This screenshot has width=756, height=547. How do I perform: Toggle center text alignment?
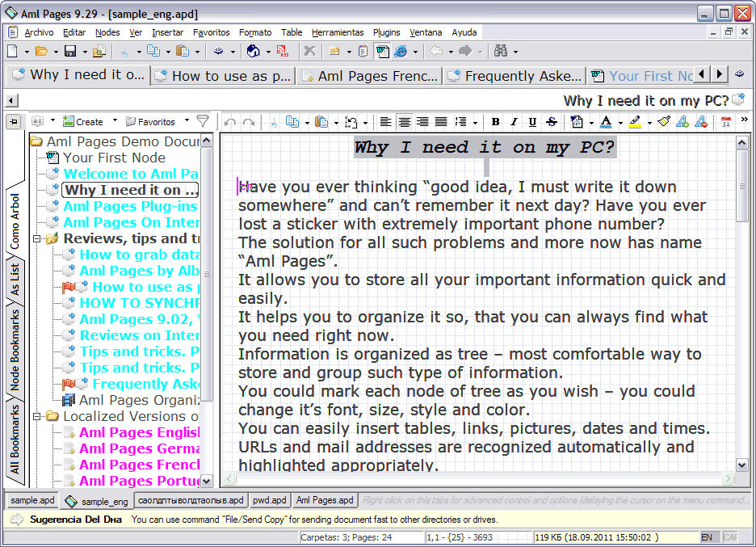pos(404,122)
